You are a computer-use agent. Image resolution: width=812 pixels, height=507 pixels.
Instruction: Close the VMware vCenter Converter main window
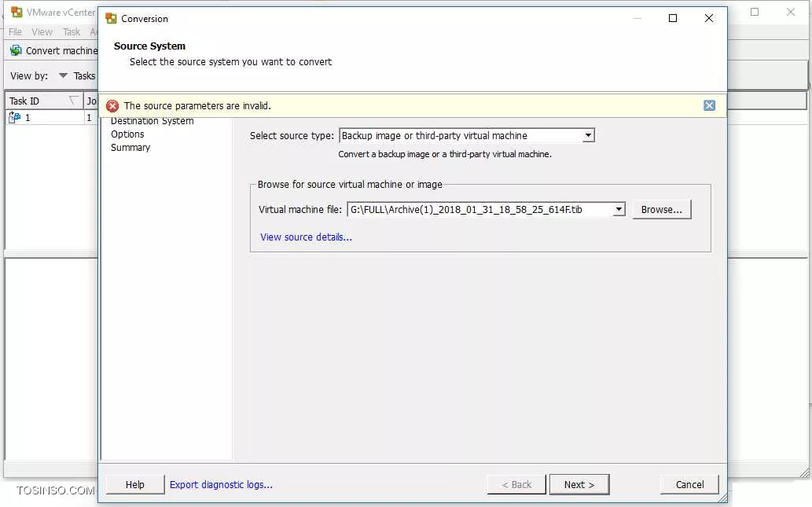click(790, 12)
